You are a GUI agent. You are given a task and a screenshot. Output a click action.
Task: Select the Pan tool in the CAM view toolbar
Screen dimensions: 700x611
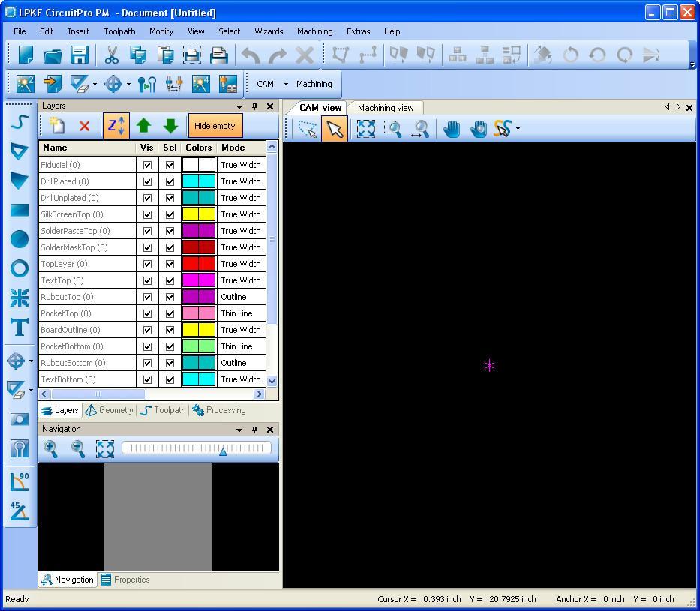point(450,128)
